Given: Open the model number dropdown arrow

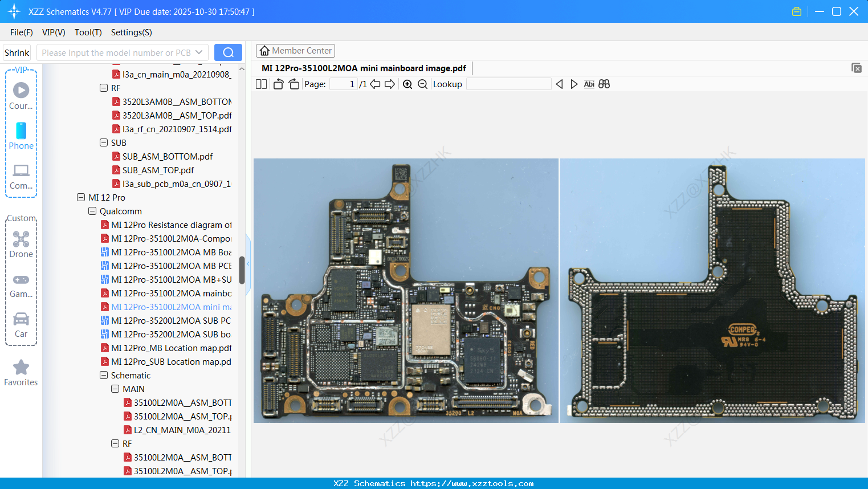Looking at the screenshot, I should click(199, 52).
